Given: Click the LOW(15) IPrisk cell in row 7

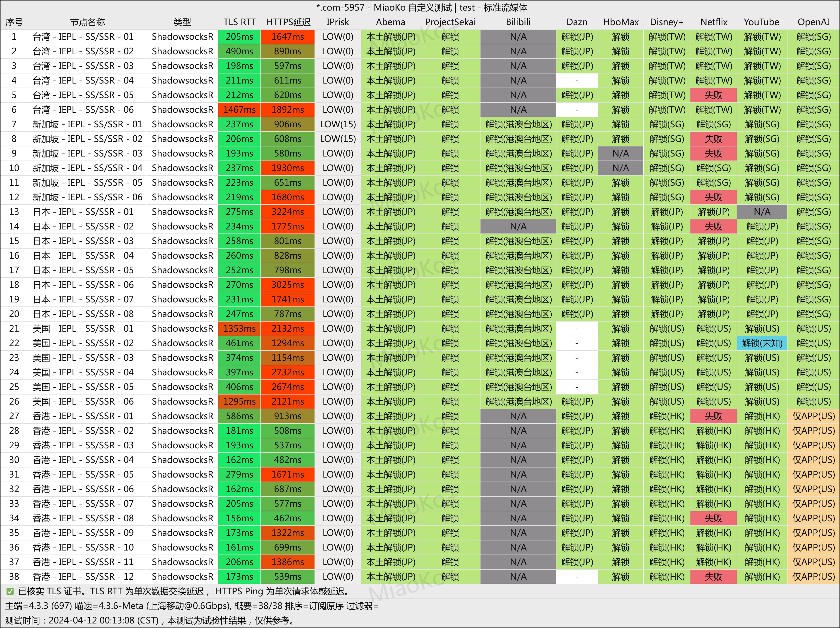Looking at the screenshot, I should click(x=338, y=124).
